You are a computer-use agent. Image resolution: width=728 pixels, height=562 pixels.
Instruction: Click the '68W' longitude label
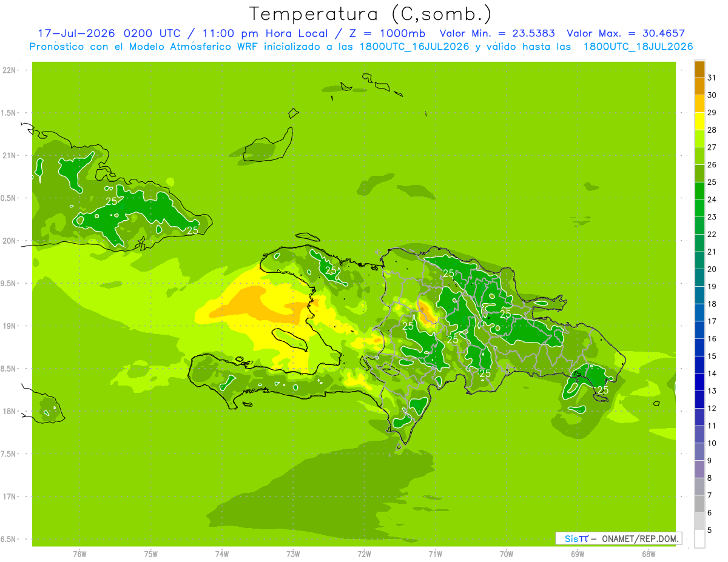[x=649, y=554]
